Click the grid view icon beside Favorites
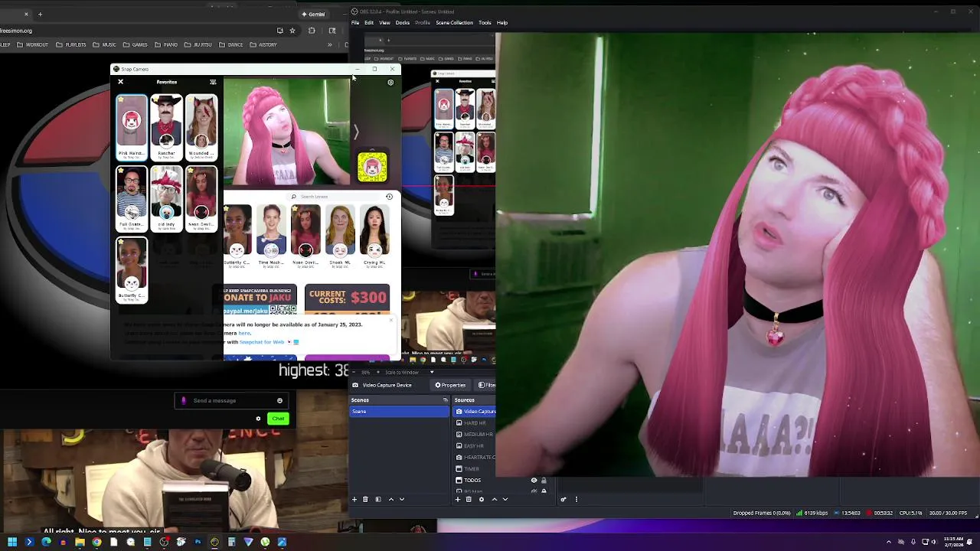This screenshot has height=551, width=980. click(213, 82)
